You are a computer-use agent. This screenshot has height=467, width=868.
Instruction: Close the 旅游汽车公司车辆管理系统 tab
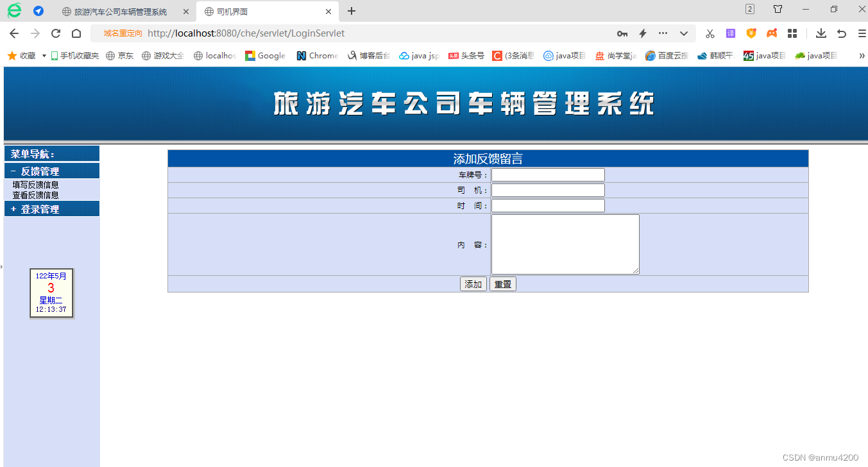tap(186, 12)
